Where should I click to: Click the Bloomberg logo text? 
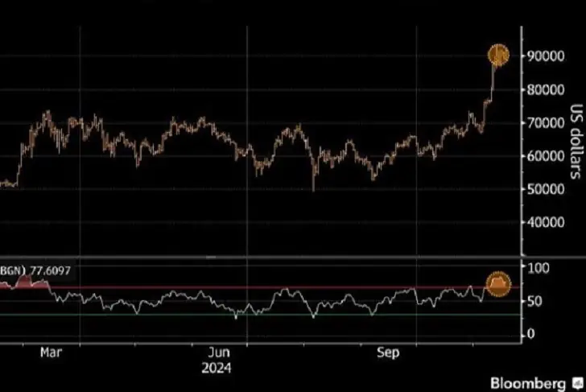528,383
